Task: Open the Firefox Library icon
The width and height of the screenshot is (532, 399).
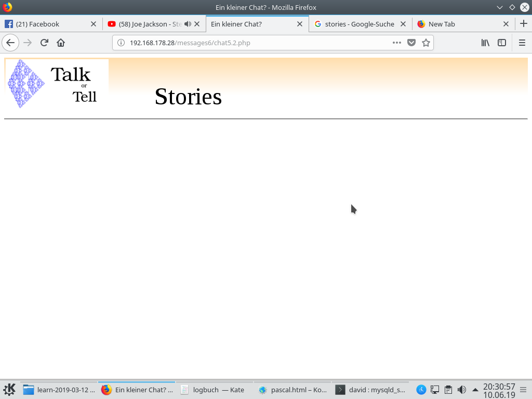Action: [x=485, y=43]
